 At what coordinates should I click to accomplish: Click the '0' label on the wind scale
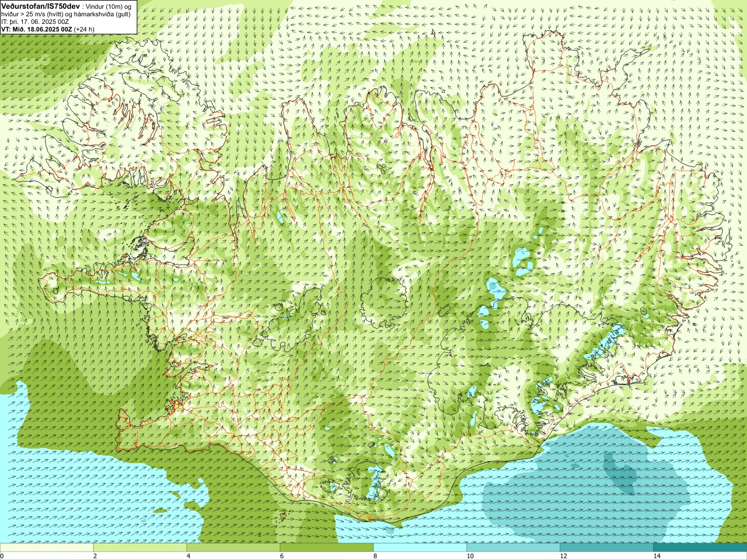2,556
